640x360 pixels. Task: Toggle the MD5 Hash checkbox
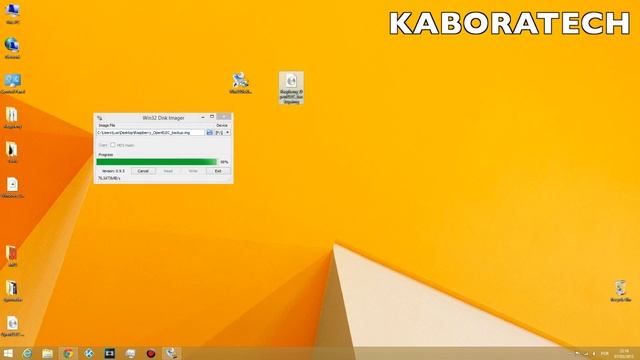point(113,145)
